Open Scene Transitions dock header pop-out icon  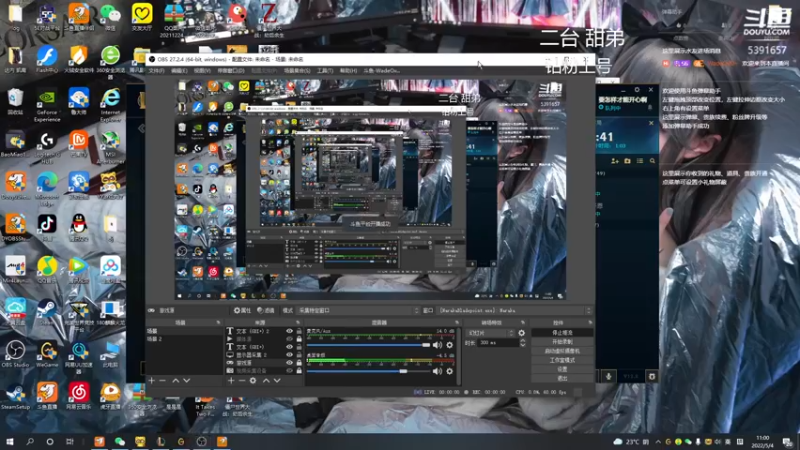tap(522, 322)
